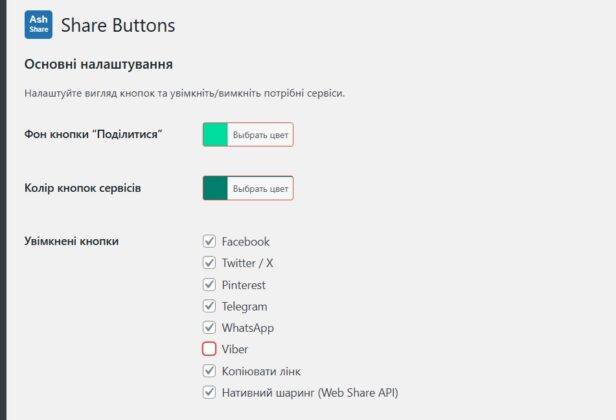Click "Выбрать цвет" for the Поділитися button background

coord(260,134)
